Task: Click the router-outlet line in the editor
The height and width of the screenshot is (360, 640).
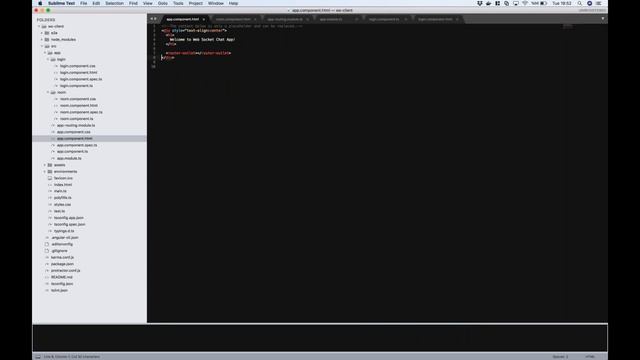Action: [x=198, y=53]
